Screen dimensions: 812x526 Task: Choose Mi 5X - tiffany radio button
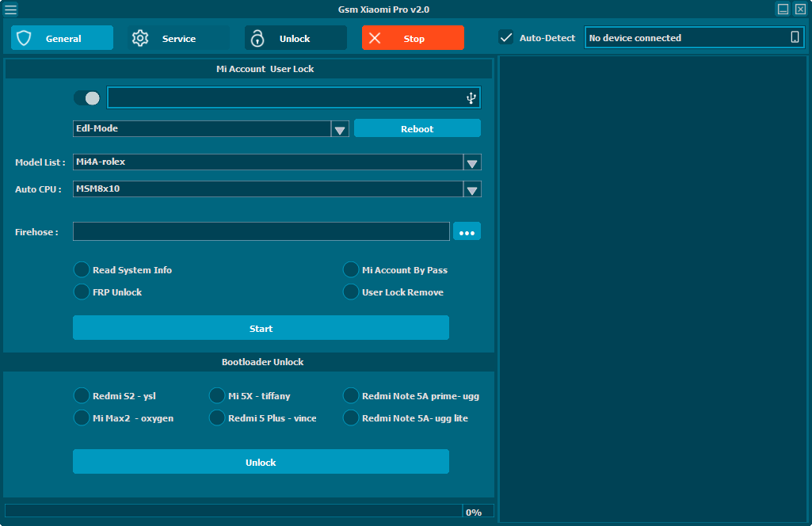217,395
